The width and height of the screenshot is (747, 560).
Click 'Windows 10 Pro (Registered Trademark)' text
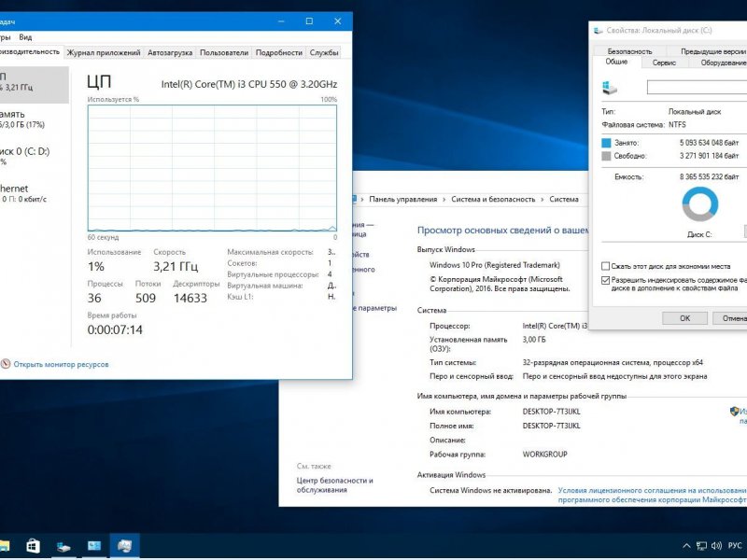click(x=495, y=265)
